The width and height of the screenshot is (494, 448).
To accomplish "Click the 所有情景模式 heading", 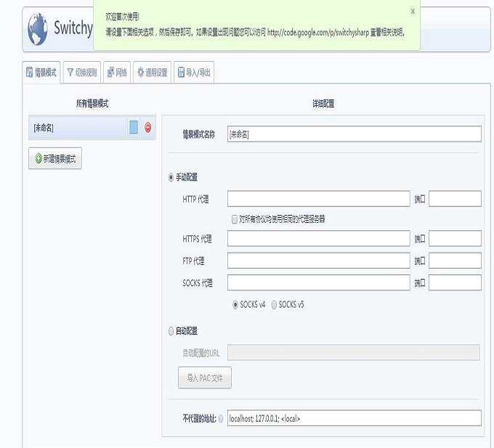I will point(92,104).
